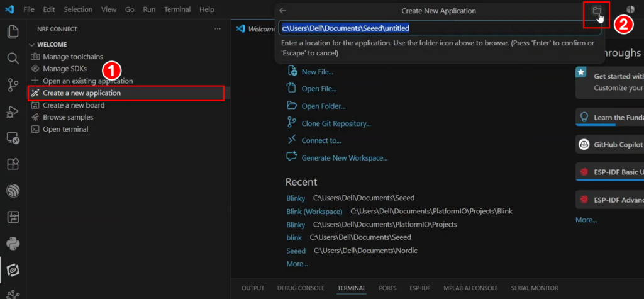Click More... under Recent list

coord(297,264)
